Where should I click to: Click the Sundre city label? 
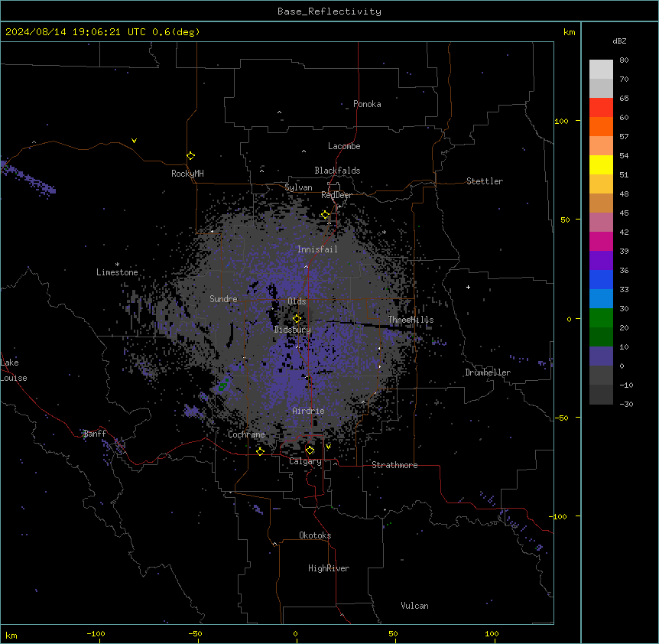click(x=223, y=299)
